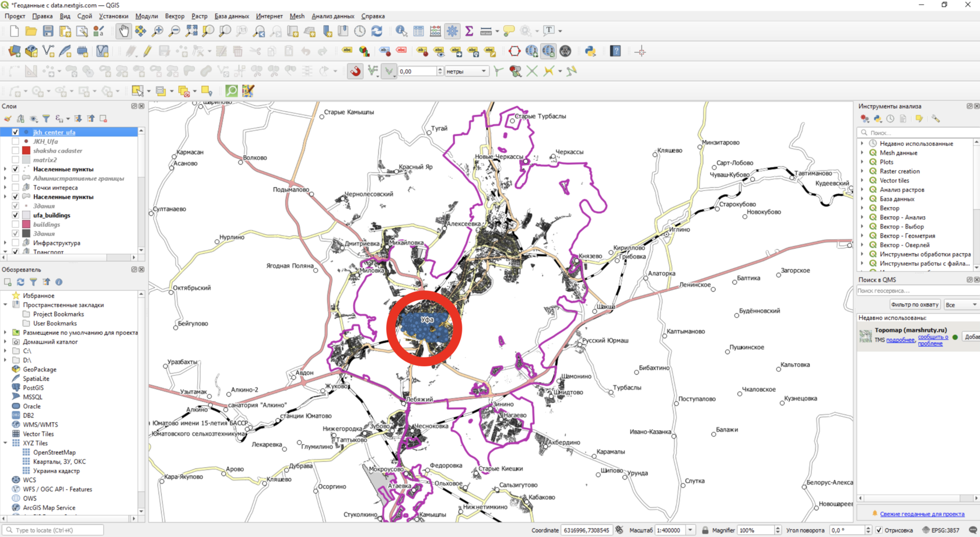Screen dimensions: 980x537
Task: Click the Coordinate value field in status bar
Action: 586,530
